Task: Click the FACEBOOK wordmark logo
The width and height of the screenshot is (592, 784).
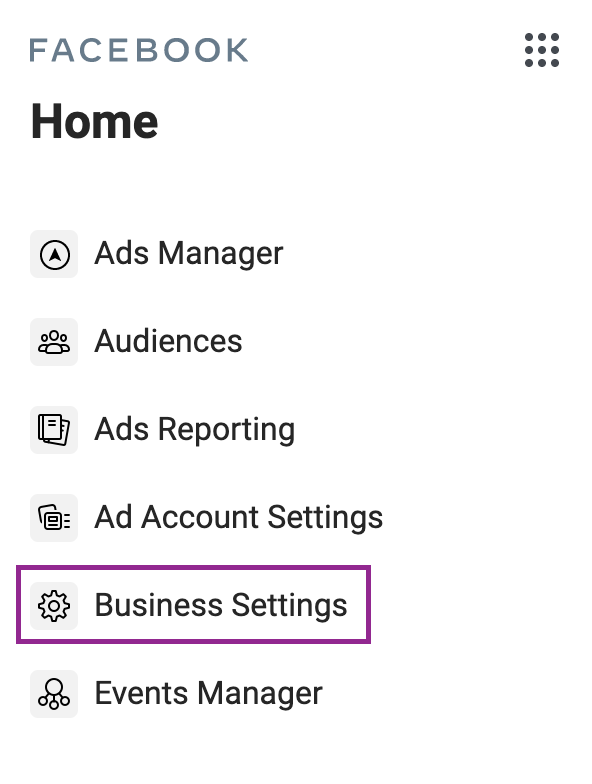Action: pos(138,50)
